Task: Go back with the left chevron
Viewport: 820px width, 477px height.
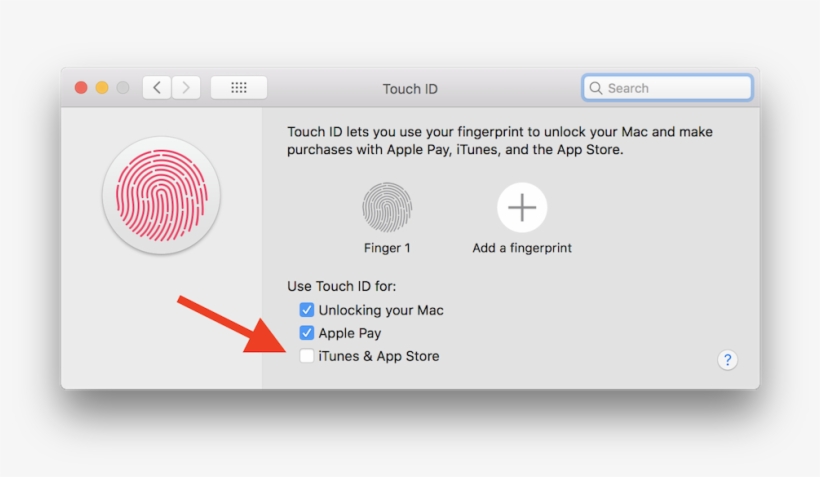Action: pos(157,88)
